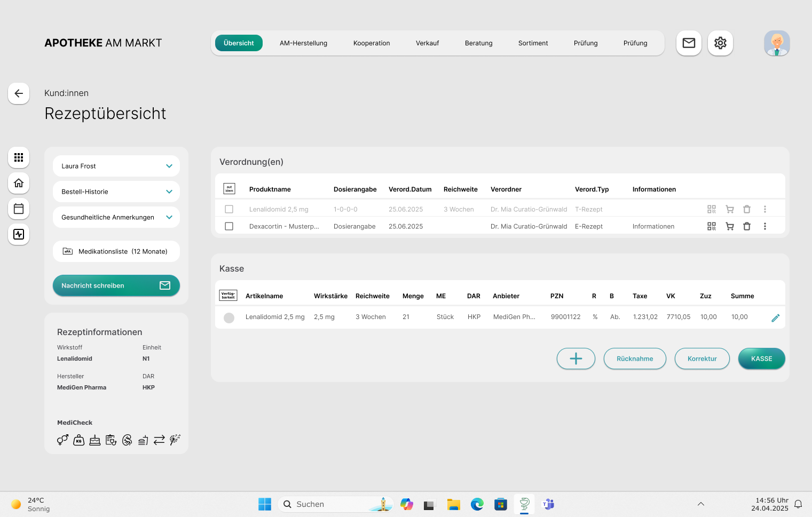Click the aut idem column icon

coord(229,189)
